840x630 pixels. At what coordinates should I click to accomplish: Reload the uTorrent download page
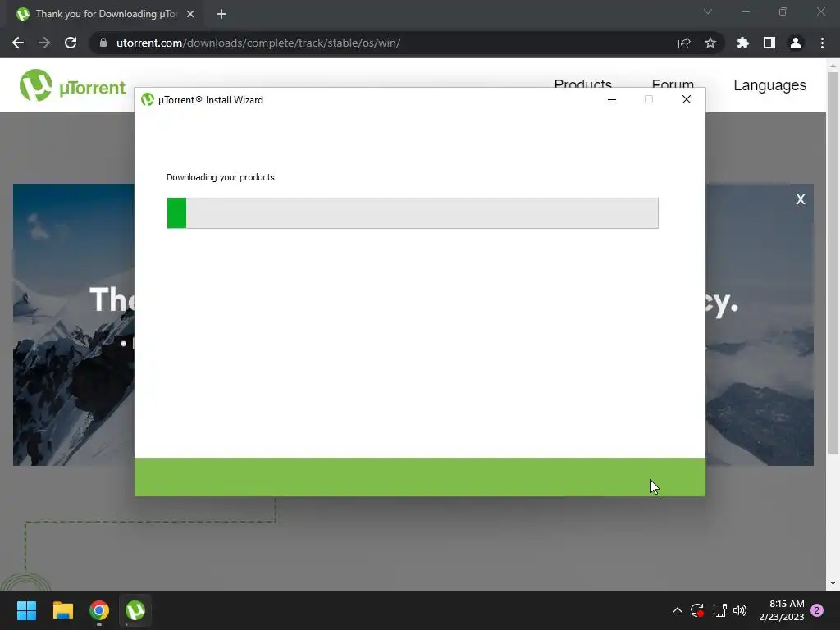click(x=71, y=43)
